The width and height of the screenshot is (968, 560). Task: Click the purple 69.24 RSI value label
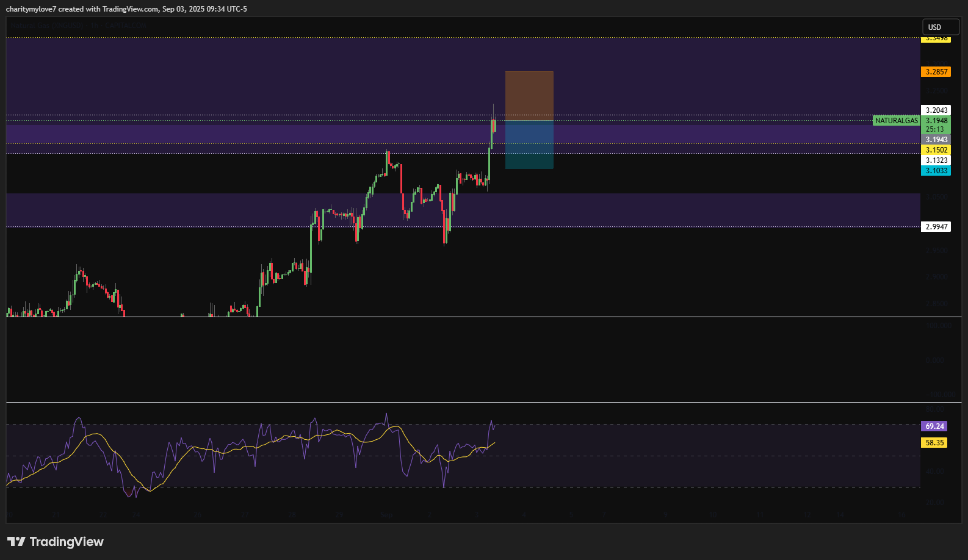[x=934, y=426]
